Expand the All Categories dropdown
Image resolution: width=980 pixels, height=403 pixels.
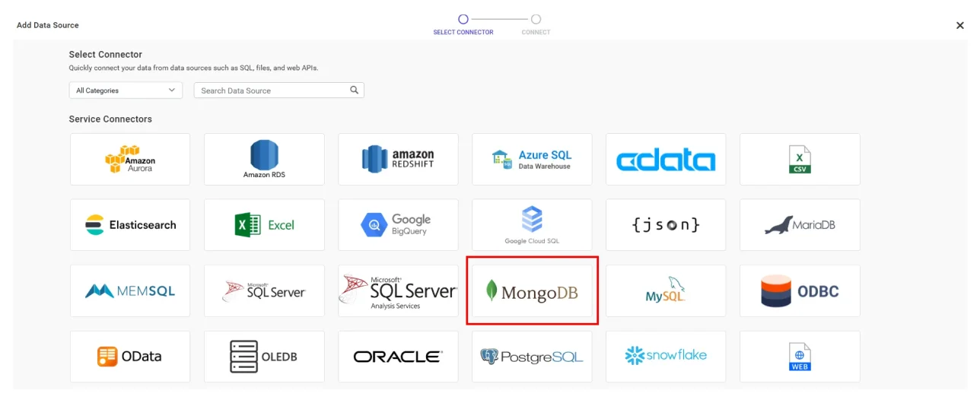click(x=126, y=90)
